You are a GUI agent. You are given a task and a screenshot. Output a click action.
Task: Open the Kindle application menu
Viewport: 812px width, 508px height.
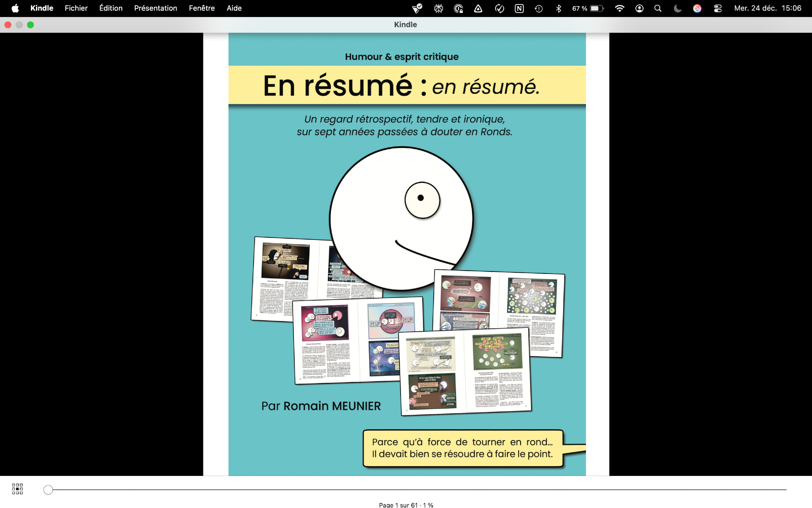click(x=42, y=8)
